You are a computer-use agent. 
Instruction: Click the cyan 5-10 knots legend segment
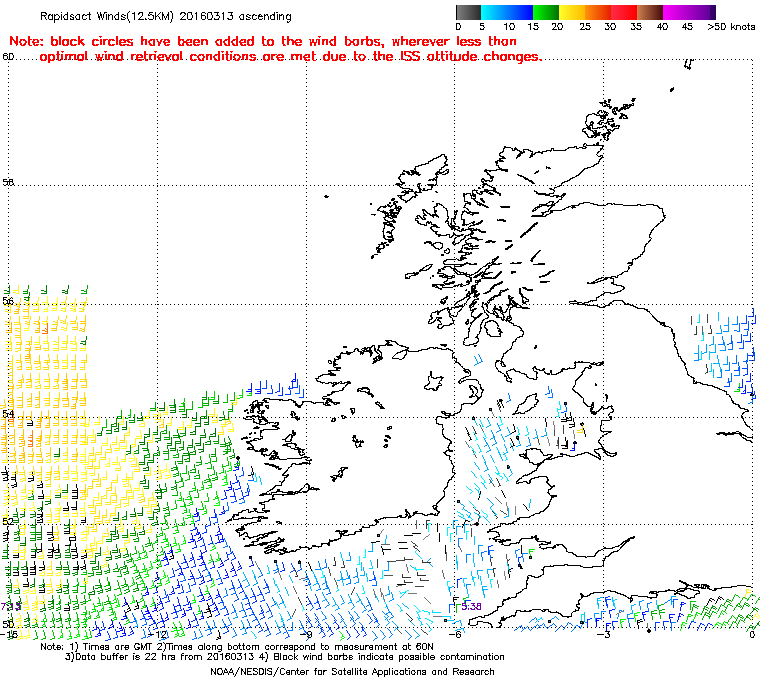point(494,12)
